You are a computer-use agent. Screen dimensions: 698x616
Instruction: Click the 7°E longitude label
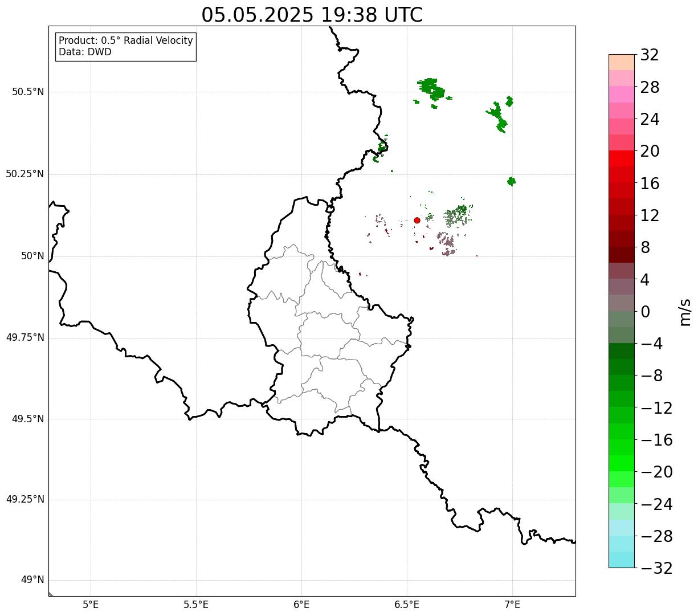coord(512,604)
